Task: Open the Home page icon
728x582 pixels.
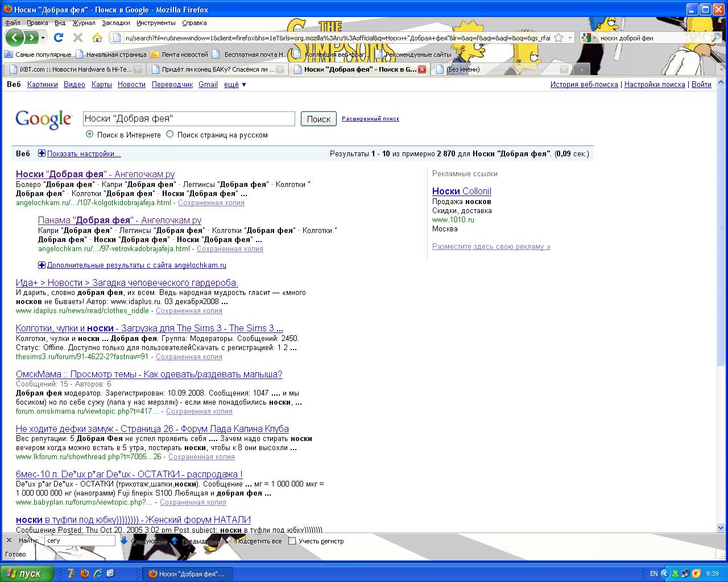Action: tap(97, 38)
